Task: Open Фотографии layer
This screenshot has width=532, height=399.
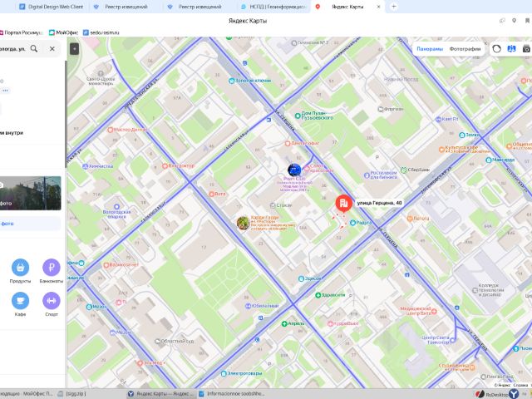Action: pos(465,49)
